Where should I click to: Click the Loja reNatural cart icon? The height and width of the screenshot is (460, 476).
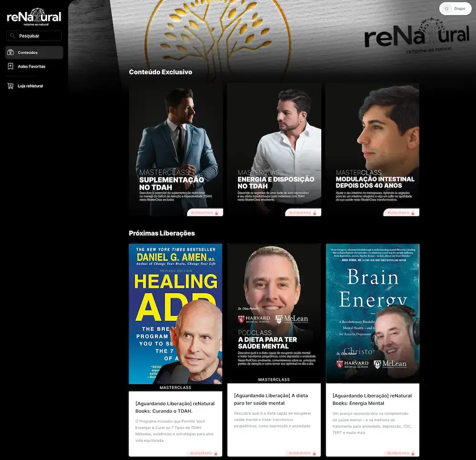click(x=10, y=86)
